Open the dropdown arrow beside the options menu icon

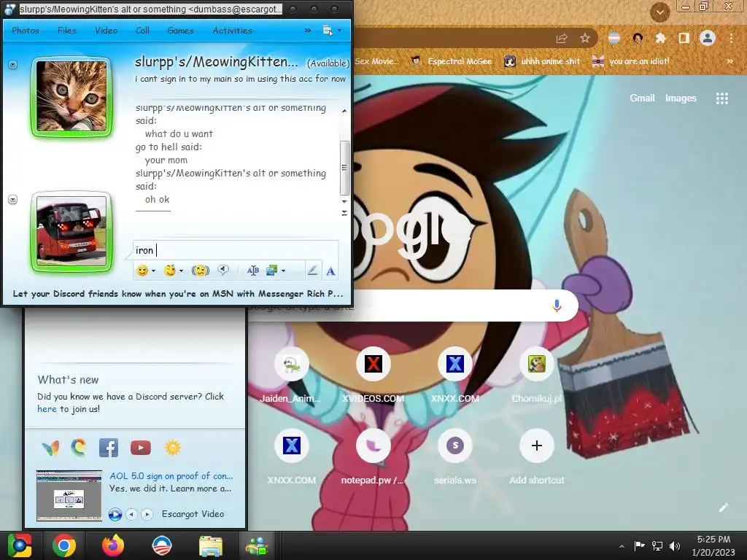point(339,31)
